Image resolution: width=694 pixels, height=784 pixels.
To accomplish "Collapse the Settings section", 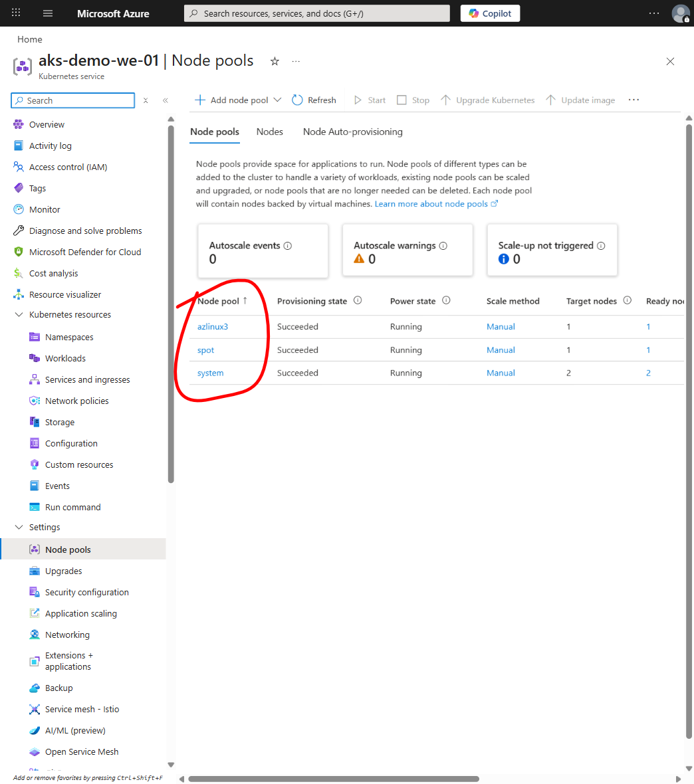I will click(x=19, y=527).
